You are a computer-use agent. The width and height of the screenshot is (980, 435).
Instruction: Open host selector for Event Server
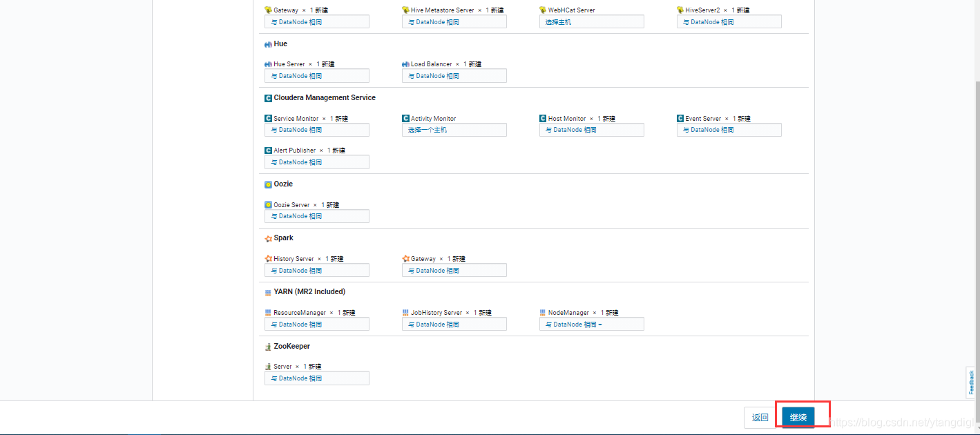tap(729, 130)
